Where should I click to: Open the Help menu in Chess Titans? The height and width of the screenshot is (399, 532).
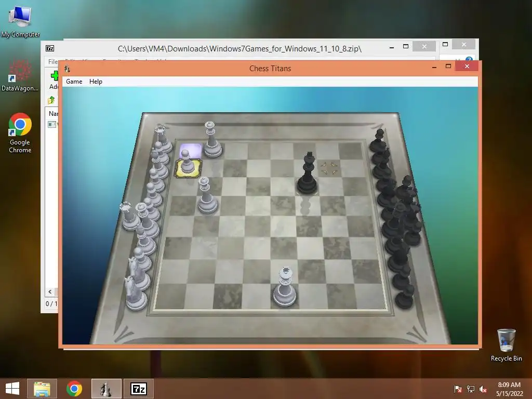(x=96, y=82)
